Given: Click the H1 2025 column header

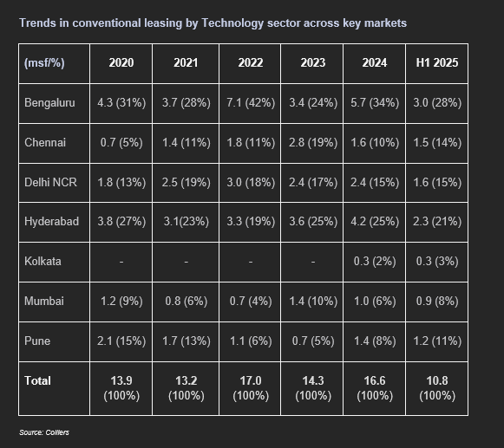Looking at the screenshot, I should pyautogui.click(x=437, y=62).
